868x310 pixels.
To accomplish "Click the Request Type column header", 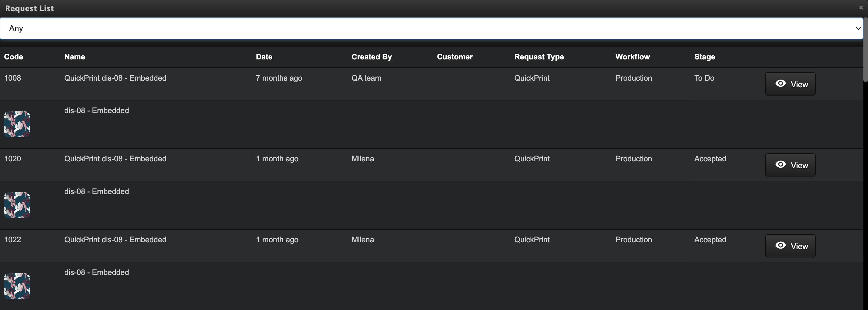I will coord(539,57).
